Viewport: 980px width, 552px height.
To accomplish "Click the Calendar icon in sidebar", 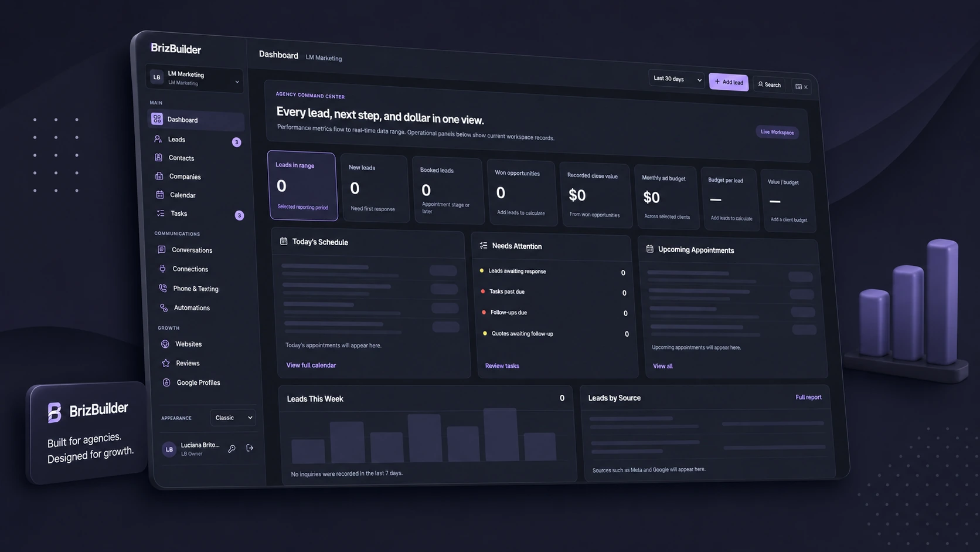I will coord(160,195).
